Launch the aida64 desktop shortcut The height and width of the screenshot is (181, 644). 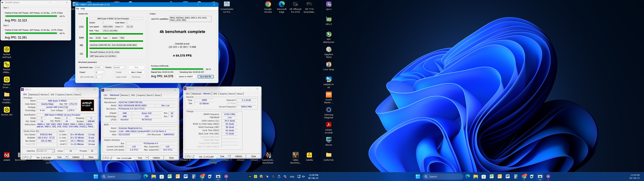click(7, 157)
